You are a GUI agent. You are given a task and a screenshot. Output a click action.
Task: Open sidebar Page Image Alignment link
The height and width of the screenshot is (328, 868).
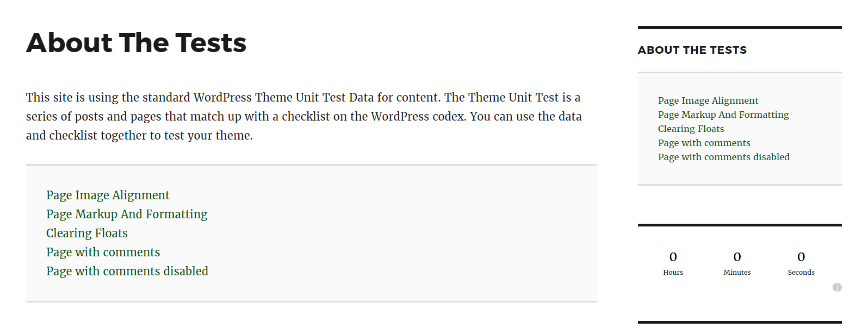click(x=708, y=100)
